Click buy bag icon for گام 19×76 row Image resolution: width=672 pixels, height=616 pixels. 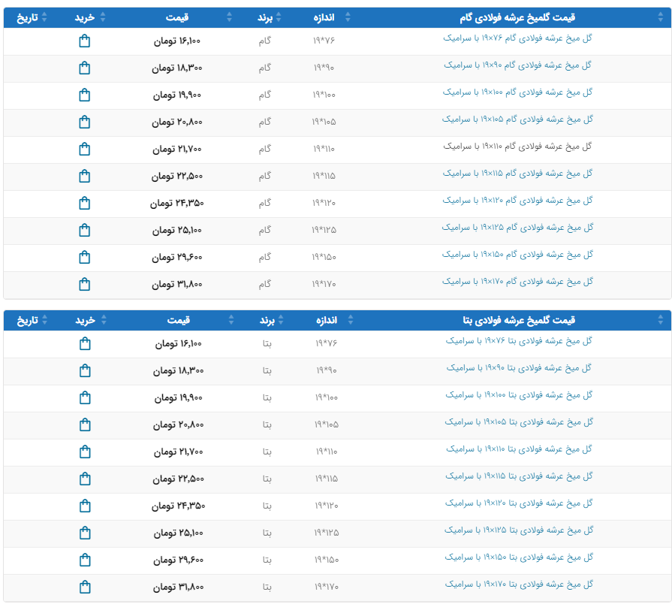84,41
